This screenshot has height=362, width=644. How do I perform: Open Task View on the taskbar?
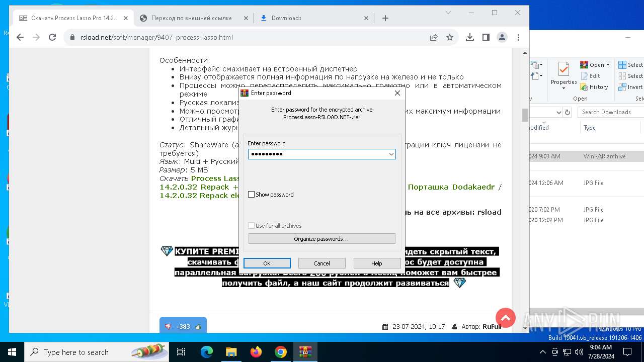pyautogui.click(x=181, y=352)
